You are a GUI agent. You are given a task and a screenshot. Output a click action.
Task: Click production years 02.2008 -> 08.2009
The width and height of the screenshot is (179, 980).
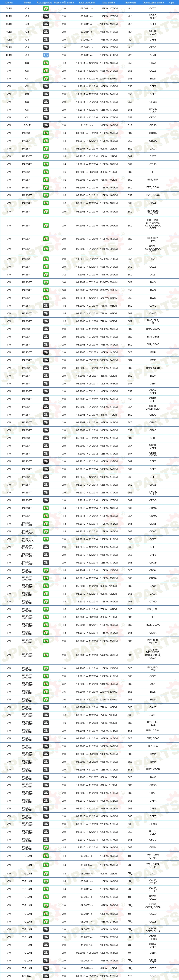tap(87, 953)
